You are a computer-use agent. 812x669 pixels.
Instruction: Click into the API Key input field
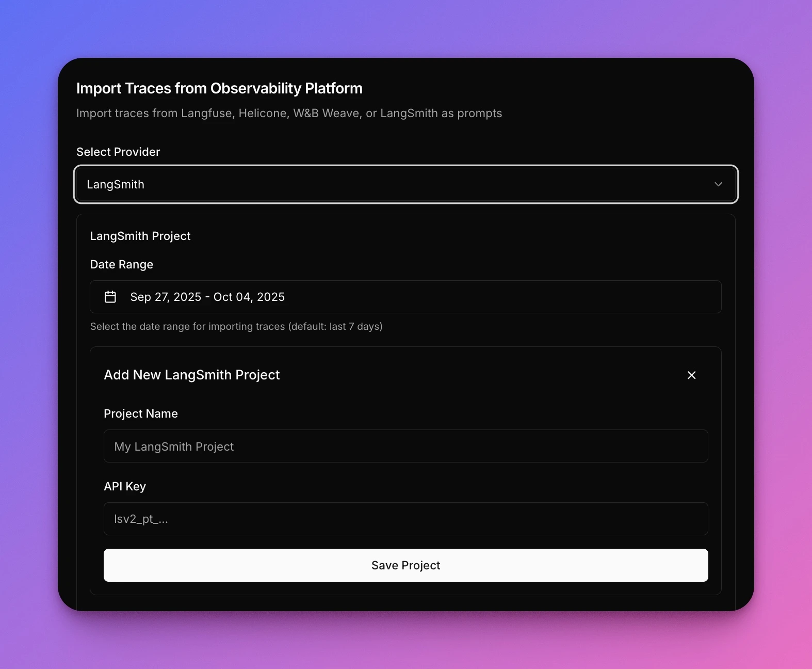pyautogui.click(x=405, y=519)
